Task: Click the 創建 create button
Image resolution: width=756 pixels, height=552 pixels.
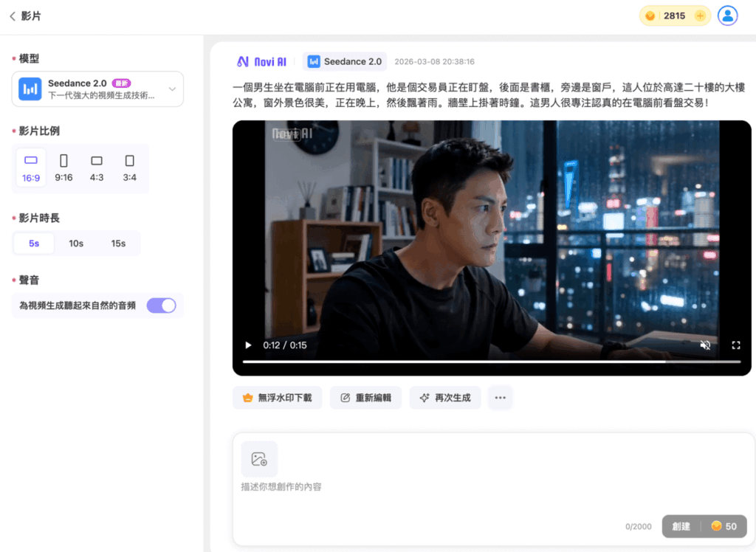Action: coord(683,526)
